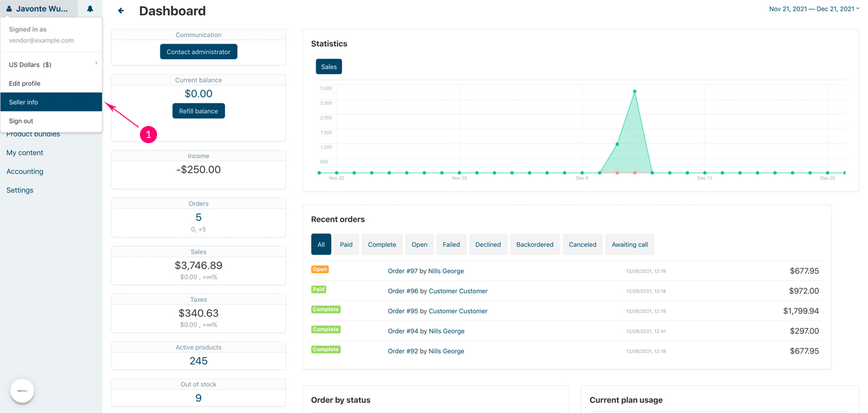The height and width of the screenshot is (413, 868).
Task: Click the back arrow beside Dashboard
Action: point(121,11)
